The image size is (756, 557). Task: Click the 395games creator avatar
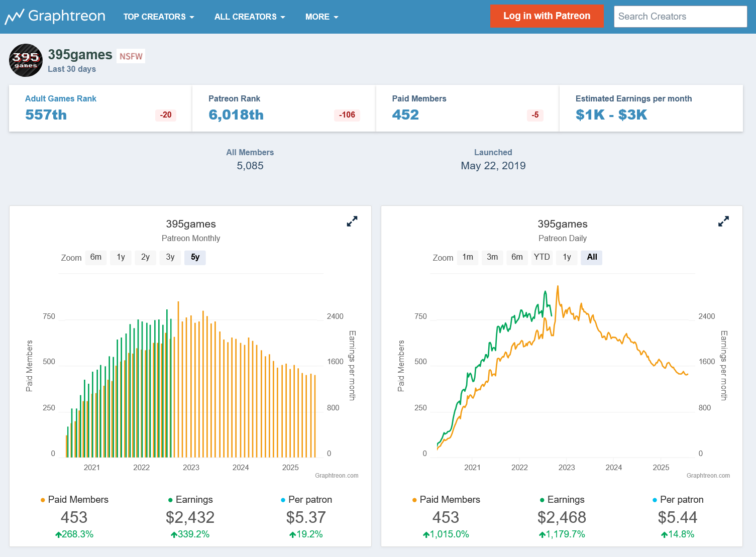click(x=26, y=60)
